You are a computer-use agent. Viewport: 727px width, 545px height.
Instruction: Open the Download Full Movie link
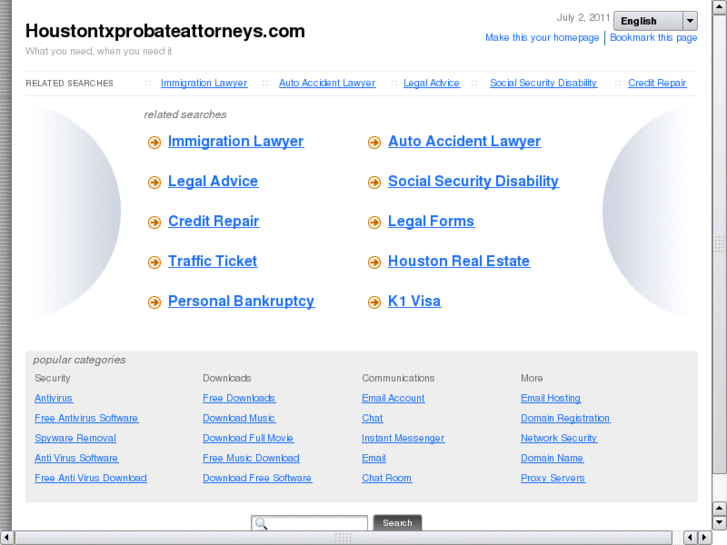point(248,438)
